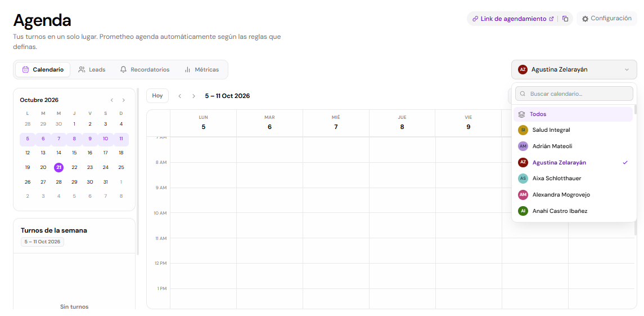Choose Adrián Mateoli from the list
This screenshot has width=644, height=316.
click(573, 146)
